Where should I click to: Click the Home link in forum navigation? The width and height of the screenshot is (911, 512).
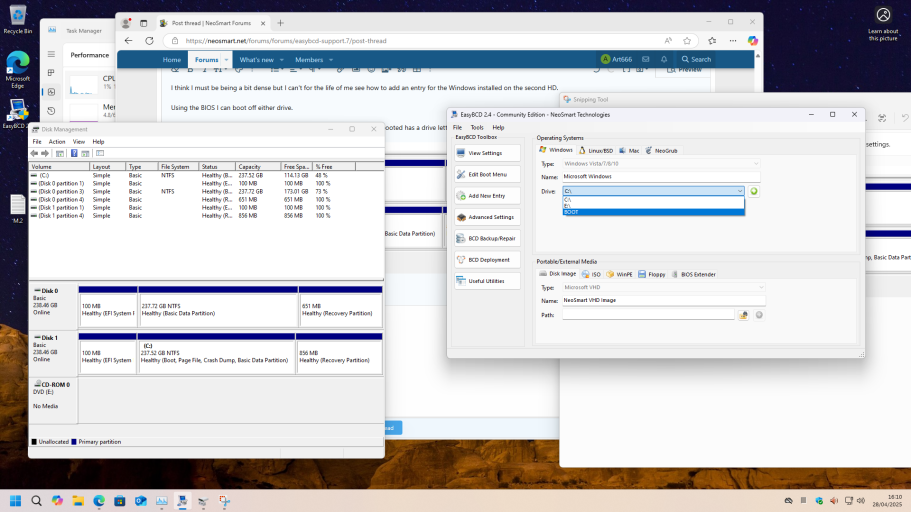click(171, 60)
